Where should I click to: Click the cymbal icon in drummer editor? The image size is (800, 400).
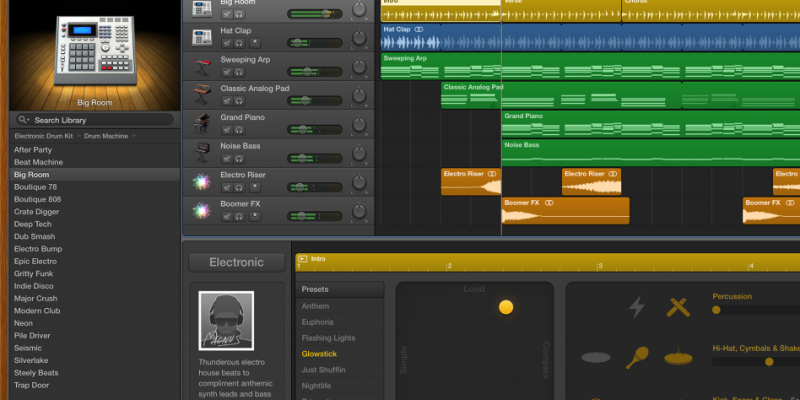point(679,357)
